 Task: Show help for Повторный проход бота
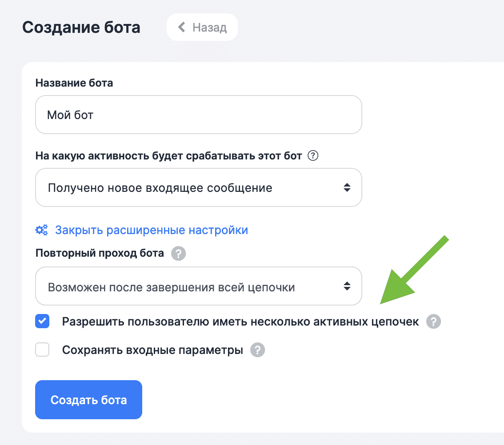coord(179,254)
